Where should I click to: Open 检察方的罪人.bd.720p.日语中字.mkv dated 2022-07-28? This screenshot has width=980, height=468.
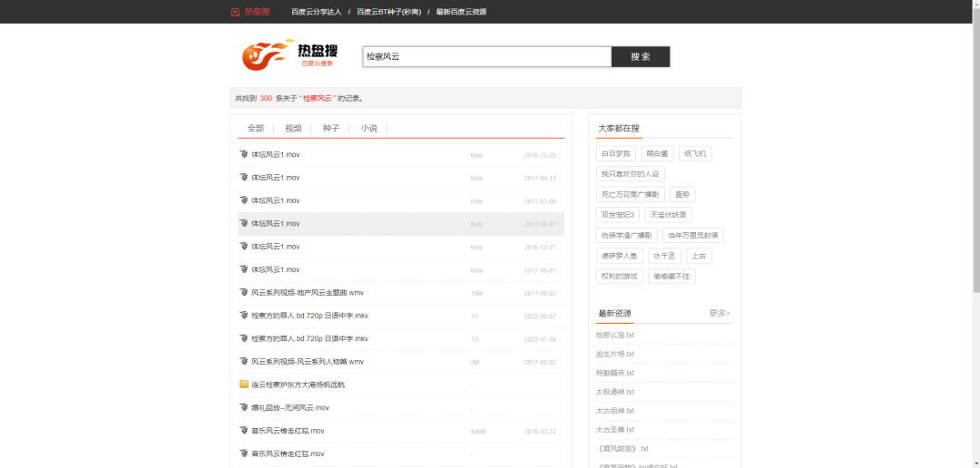click(x=309, y=338)
